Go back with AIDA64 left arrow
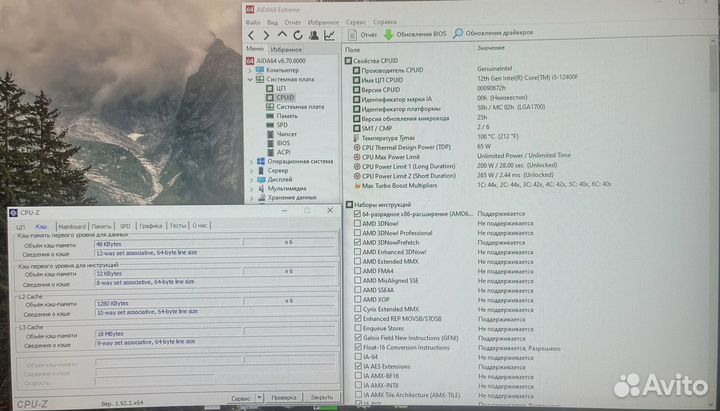720x411 pixels. [251, 35]
